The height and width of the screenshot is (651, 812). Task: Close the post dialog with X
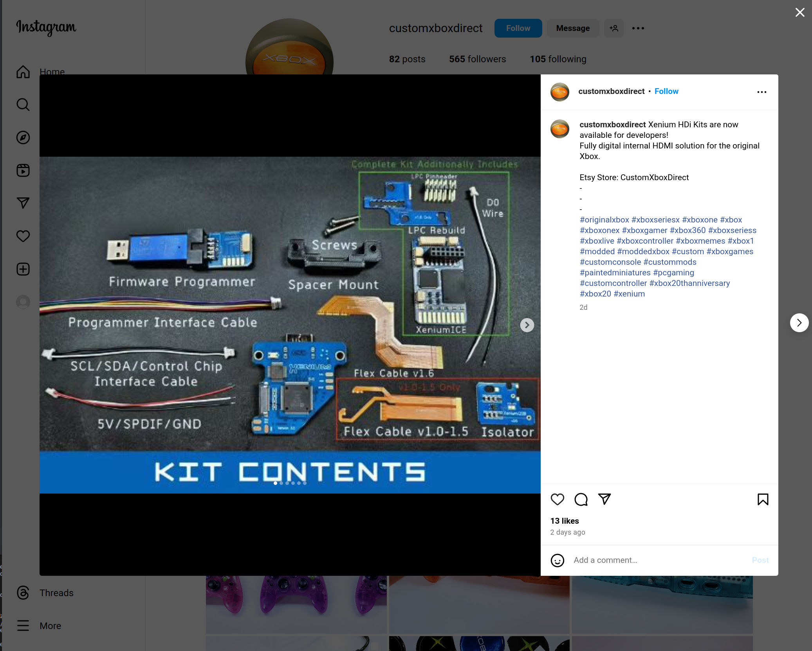(800, 13)
